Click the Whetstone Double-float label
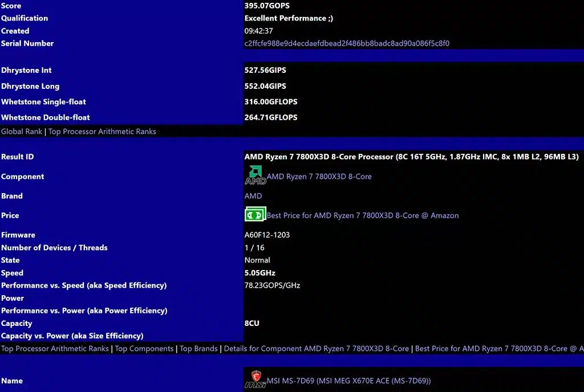 pyautogui.click(x=46, y=117)
